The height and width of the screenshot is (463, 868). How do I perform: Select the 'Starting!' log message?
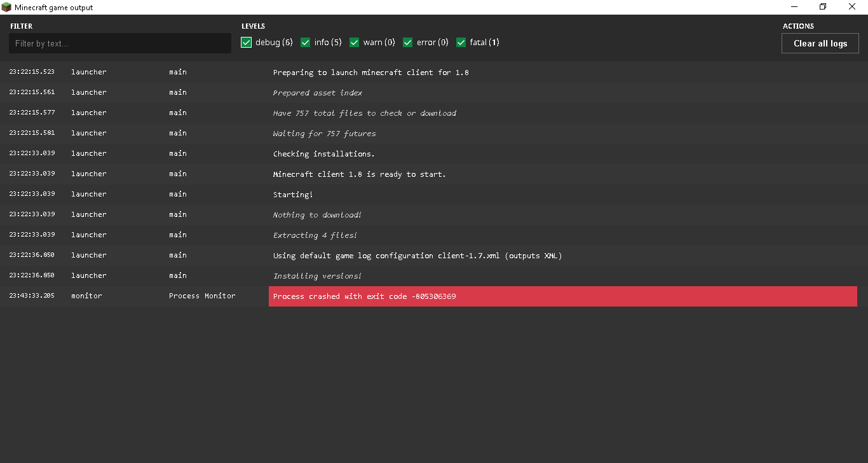[293, 195]
